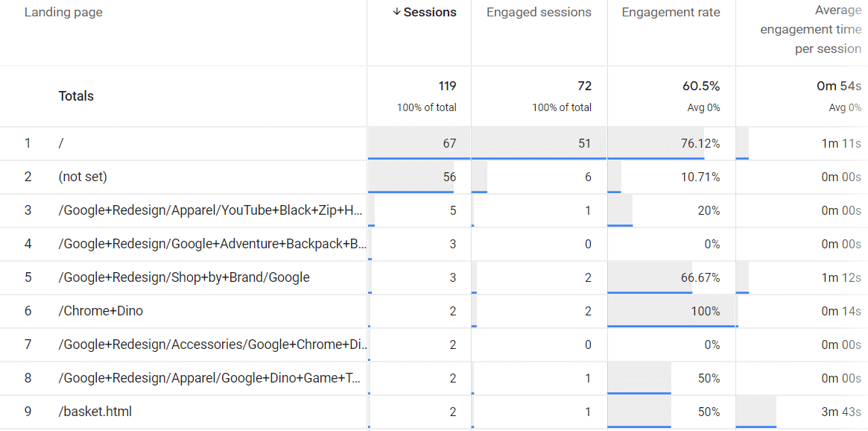This screenshot has height=431, width=868.
Task: Select the "(not set)" landing page row
Action: (82, 177)
